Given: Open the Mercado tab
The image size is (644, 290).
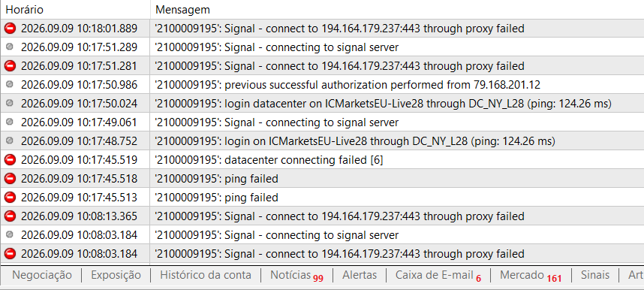Looking at the screenshot, I should 530,275.
